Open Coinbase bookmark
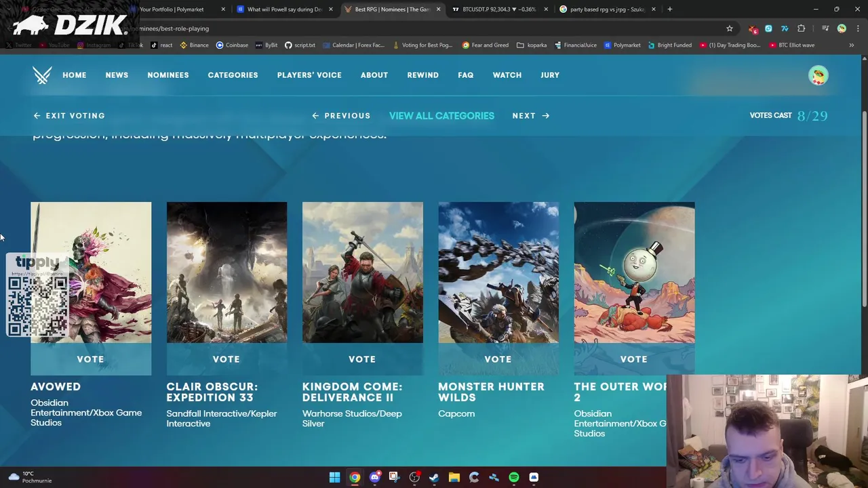This screenshot has width=868, height=488. coord(232,45)
